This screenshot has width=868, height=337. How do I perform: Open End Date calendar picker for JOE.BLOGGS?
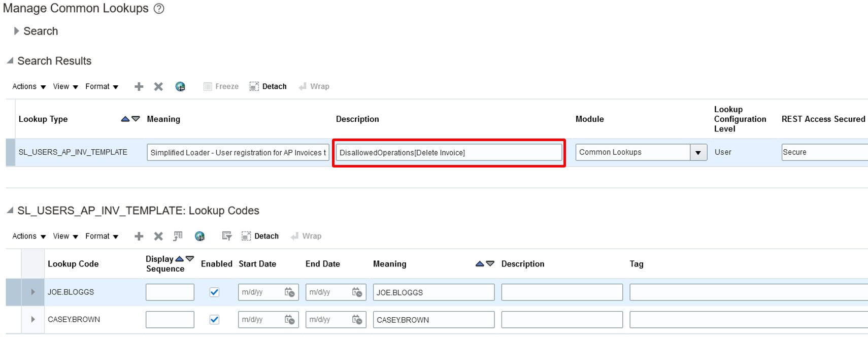357,292
